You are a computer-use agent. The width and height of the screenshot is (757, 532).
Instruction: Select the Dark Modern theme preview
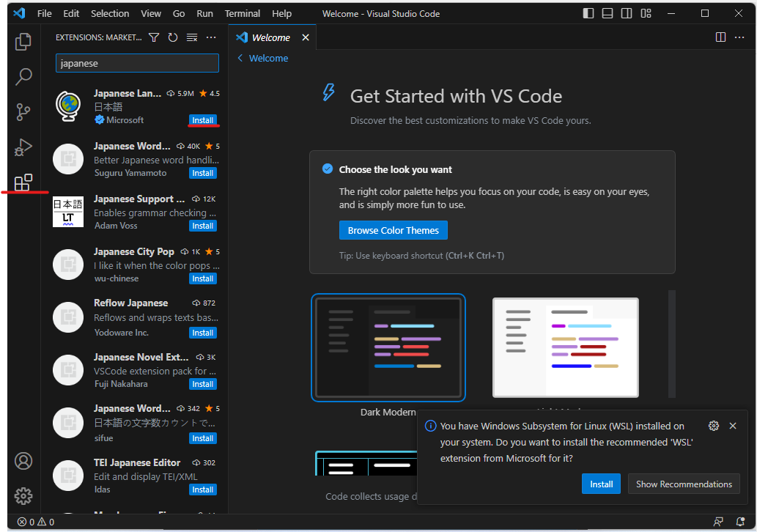coord(388,347)
